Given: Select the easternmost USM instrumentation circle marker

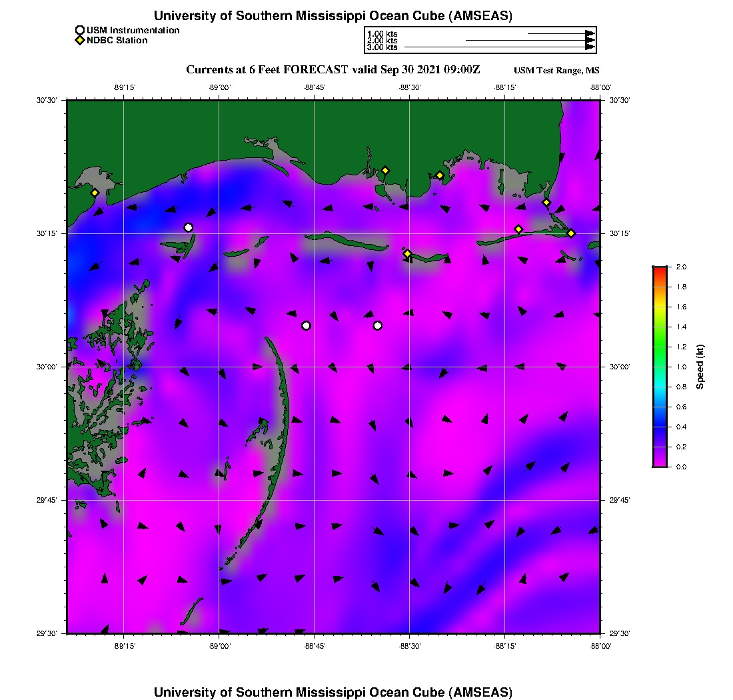Looking at the screenshot, I should click(x=378, y=325).
